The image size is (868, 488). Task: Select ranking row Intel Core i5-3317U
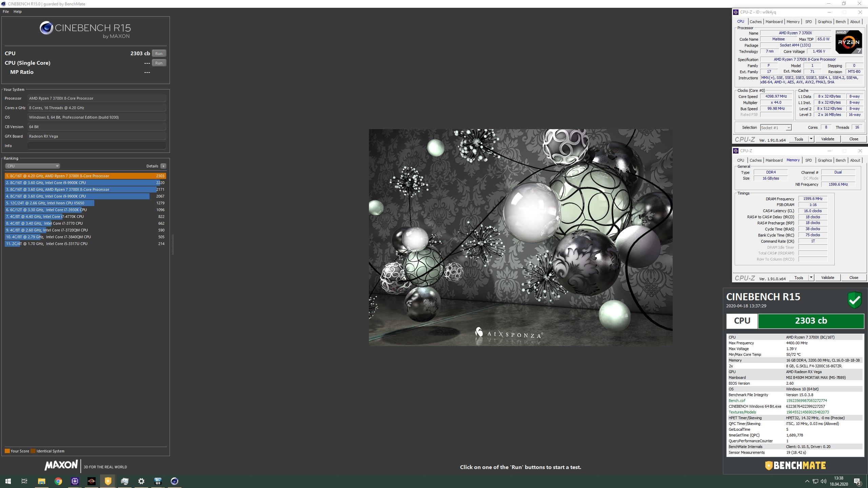coord(85,244)
